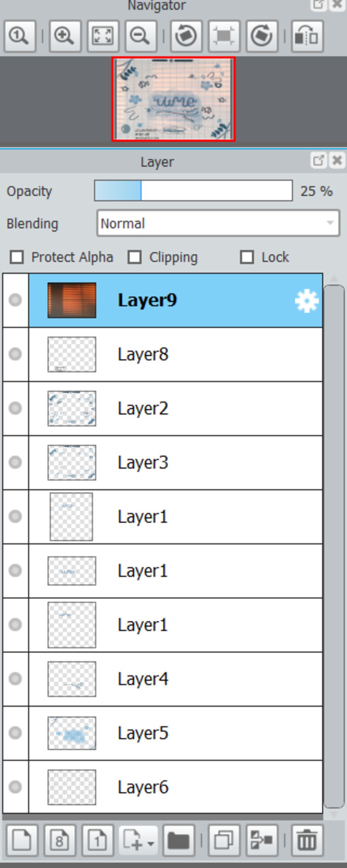Tick the Lock checkbox
Screen dimensions: 347x868
[x=247, y=257]
